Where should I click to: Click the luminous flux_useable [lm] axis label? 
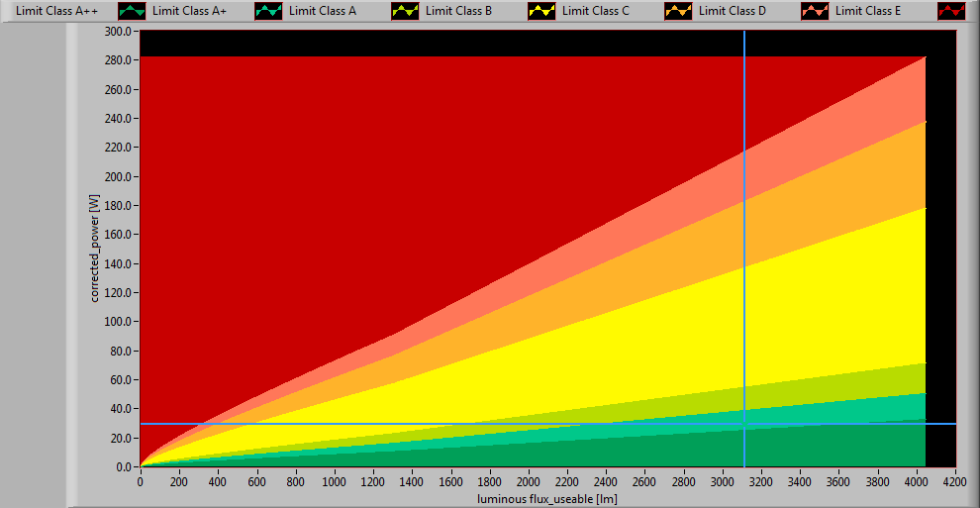pyautogui.click(x=547, y=498)
